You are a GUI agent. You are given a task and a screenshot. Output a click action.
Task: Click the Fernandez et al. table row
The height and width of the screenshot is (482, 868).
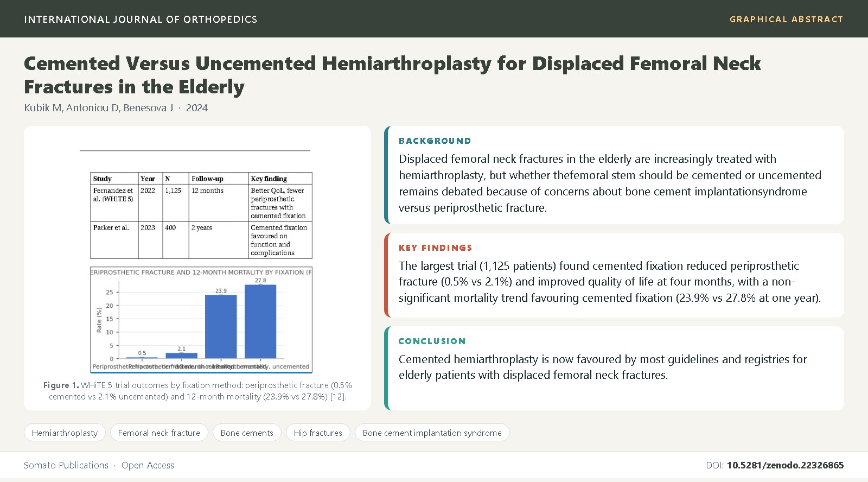coord(201,203)
